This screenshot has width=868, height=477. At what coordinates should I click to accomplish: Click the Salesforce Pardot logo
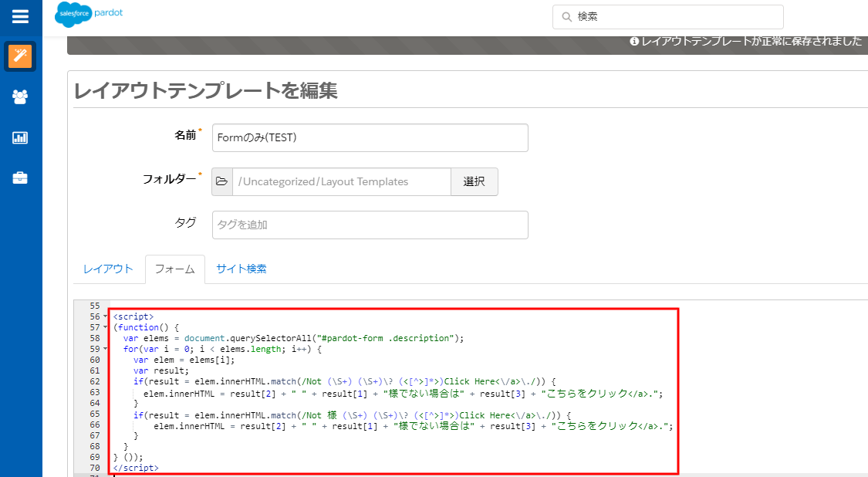coord(89,15)
